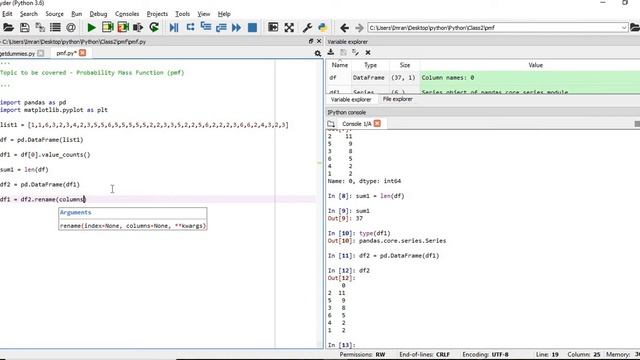640x360 pixels.
Task: Select the pmf.py editor tab
Action: [x=67, y=53]
